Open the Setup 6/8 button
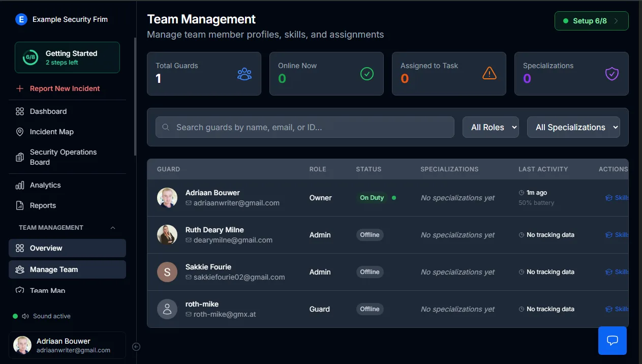Image resolution: width=642 pixels, height=364 pixels. (x=591, y=21)
